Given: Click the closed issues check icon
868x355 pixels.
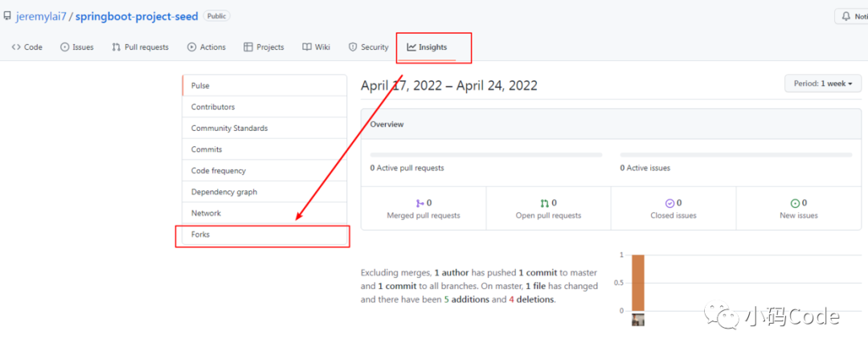Looking at the screenshot, I should (x=669, y=203).
